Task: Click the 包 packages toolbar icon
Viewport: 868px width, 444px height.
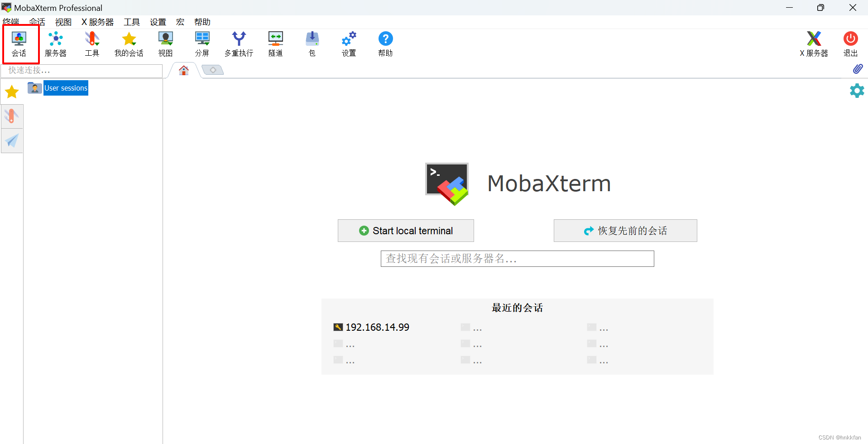Action: 312,44
